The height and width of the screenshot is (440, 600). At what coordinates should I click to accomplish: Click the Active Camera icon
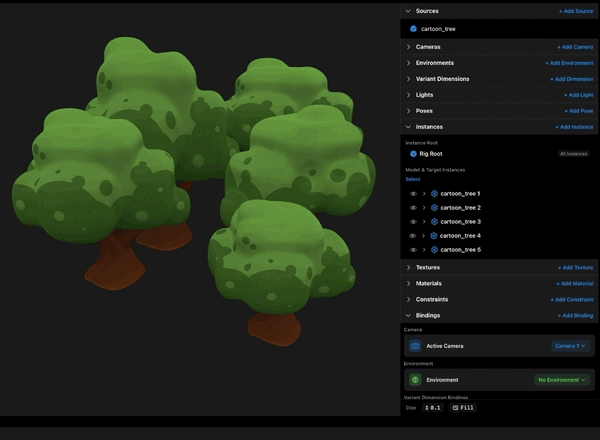415,346
